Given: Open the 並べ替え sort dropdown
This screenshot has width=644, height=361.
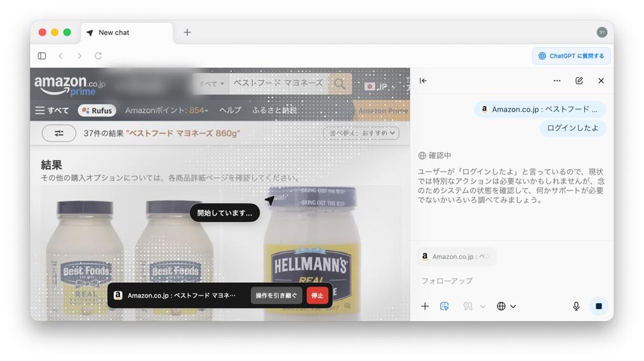Looking at the screenshot, I should tap(361, 133).
